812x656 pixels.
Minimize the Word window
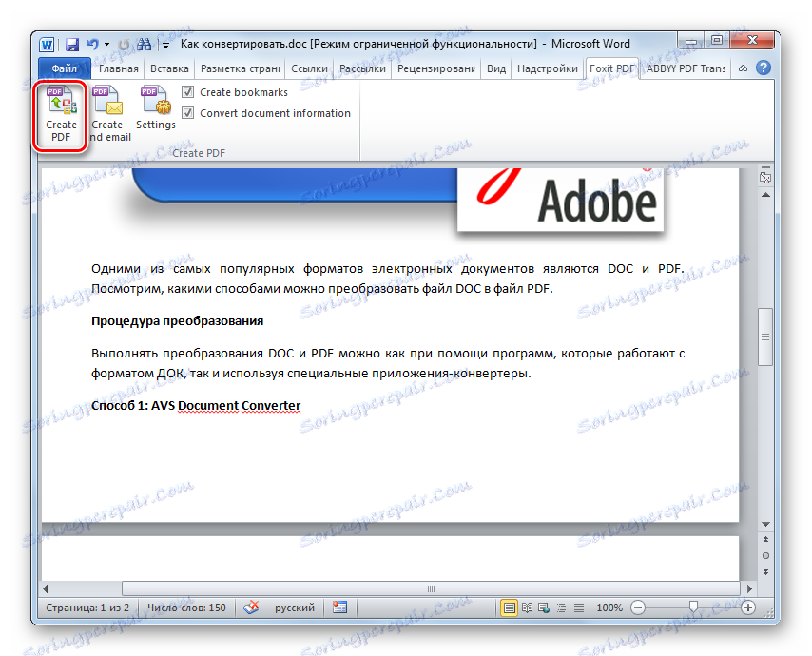[690, 41]
